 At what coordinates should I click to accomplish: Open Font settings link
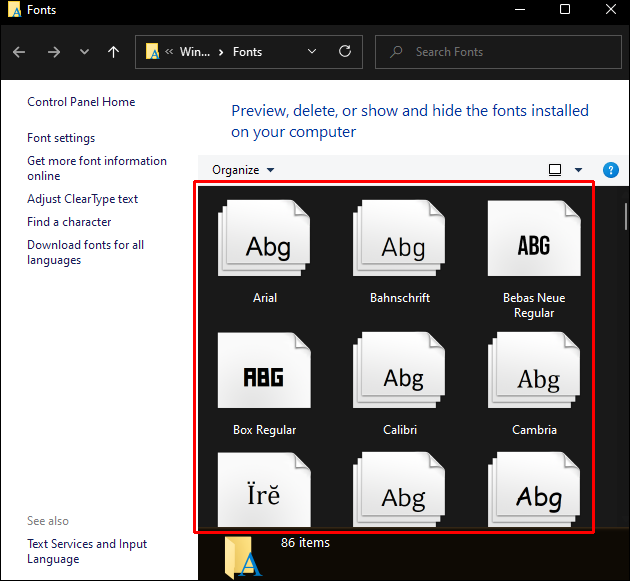click(61, 138)
